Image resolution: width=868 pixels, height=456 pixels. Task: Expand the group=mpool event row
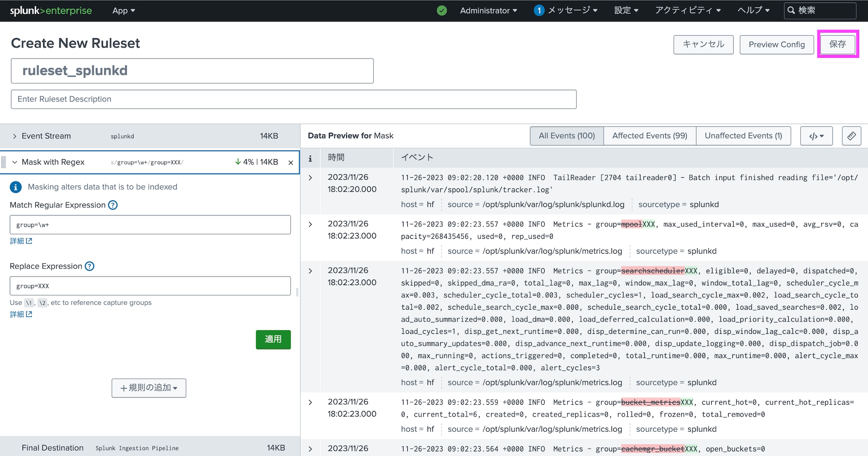click(310, 224)
